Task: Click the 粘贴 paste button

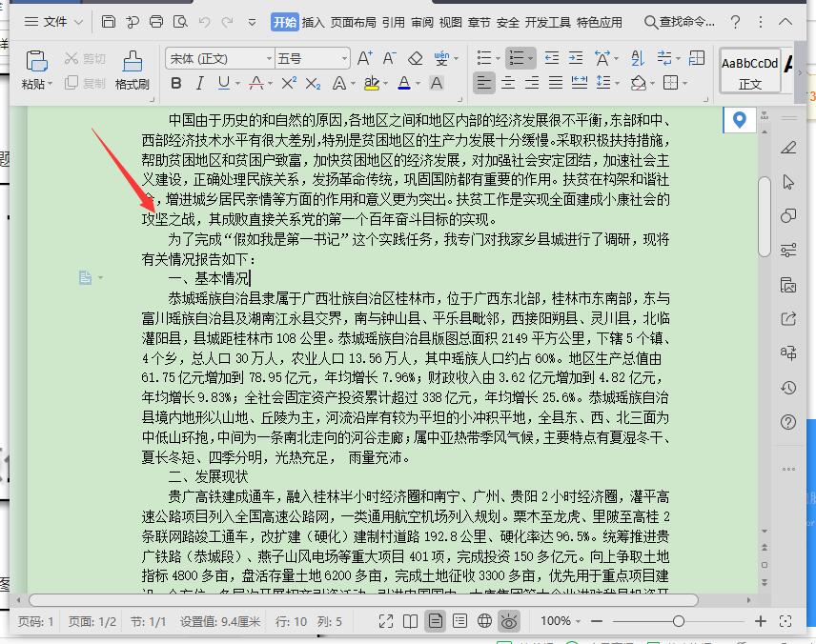Action: coord(36,70)
